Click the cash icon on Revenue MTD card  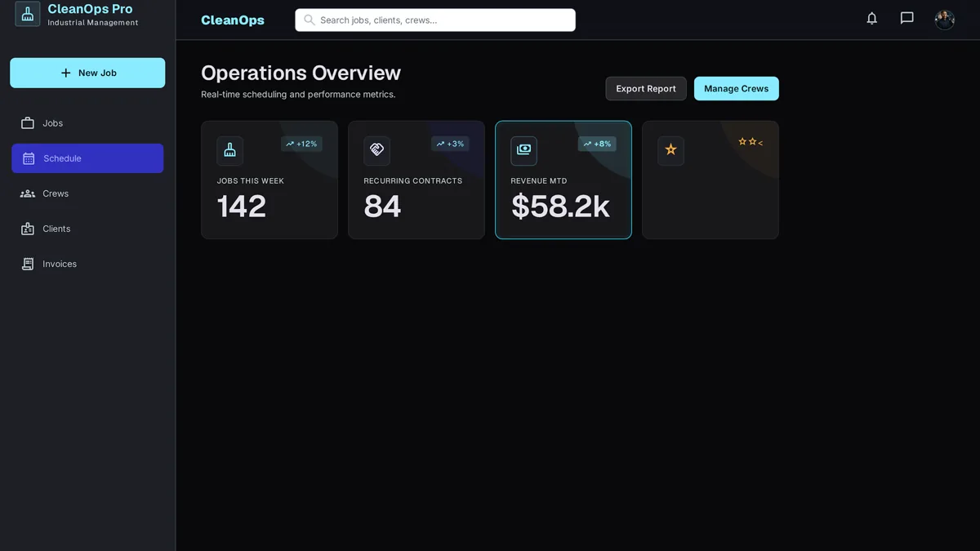click(523, 151)
